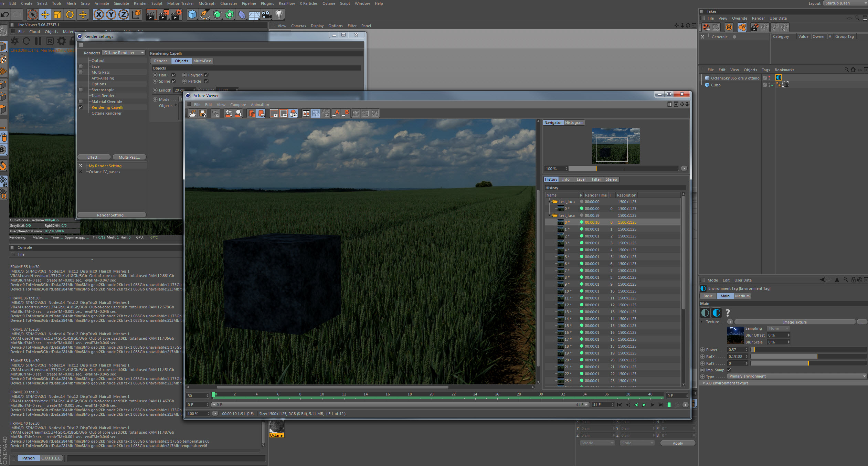Click the Set A compare icon
Image resolution: width=868 pixels, height=466 pixels.
click(x=336, y=114)
